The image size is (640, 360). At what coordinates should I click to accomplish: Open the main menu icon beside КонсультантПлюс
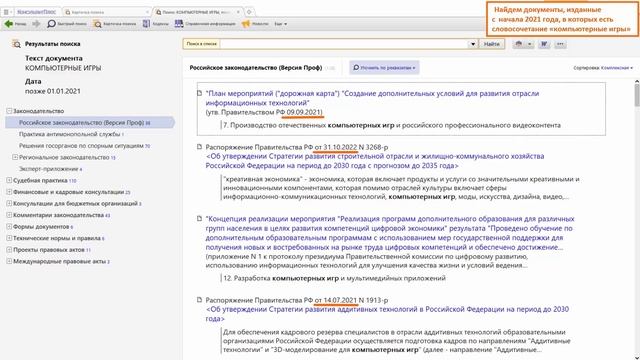7,12
